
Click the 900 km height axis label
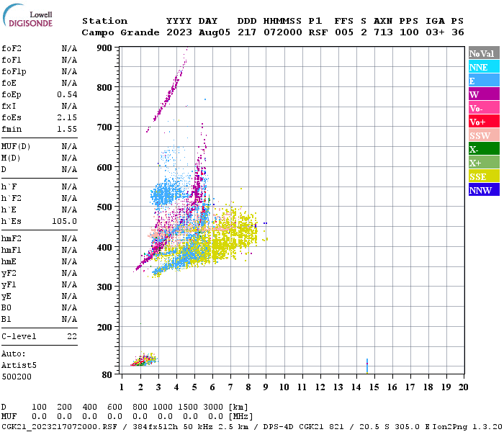[x=104, y=48]
